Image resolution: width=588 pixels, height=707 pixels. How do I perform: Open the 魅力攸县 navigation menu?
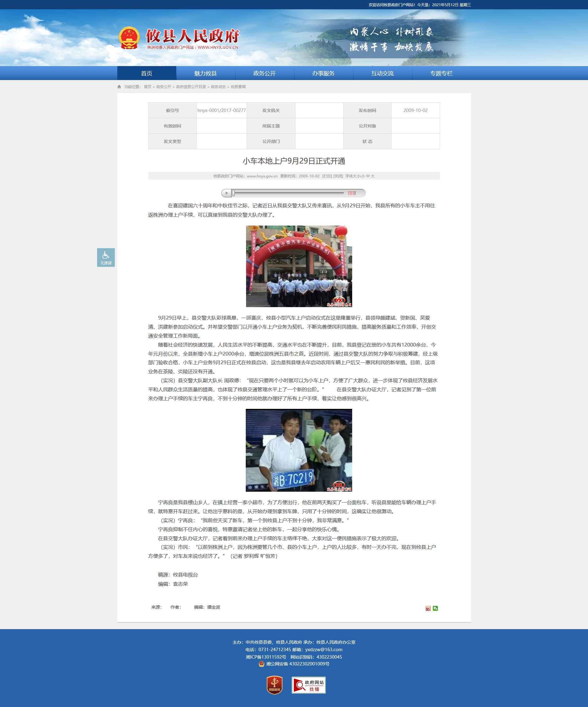pyautogui.click(x=205, y=74)
